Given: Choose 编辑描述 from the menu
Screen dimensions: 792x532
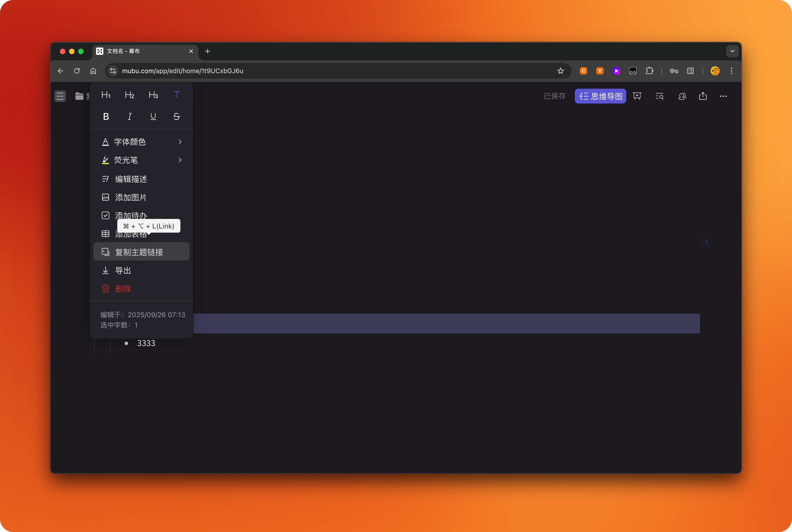Looking at the screenshot, I should [x=142, y=179].
